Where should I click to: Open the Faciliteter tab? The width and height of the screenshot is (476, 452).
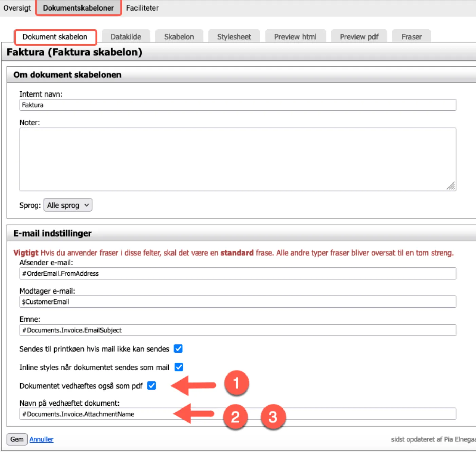[x=142, y=8]
